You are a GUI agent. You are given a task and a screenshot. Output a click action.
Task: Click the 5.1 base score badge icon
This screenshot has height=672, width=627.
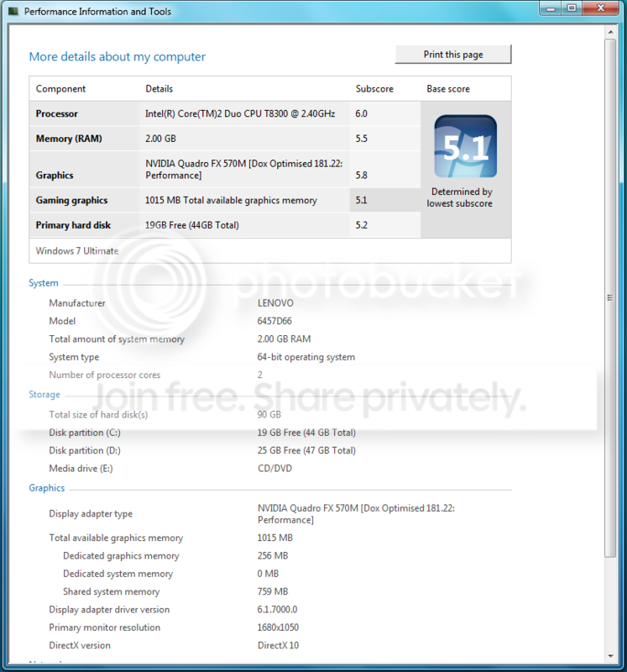pyautogui.click(x=466, y=146)
